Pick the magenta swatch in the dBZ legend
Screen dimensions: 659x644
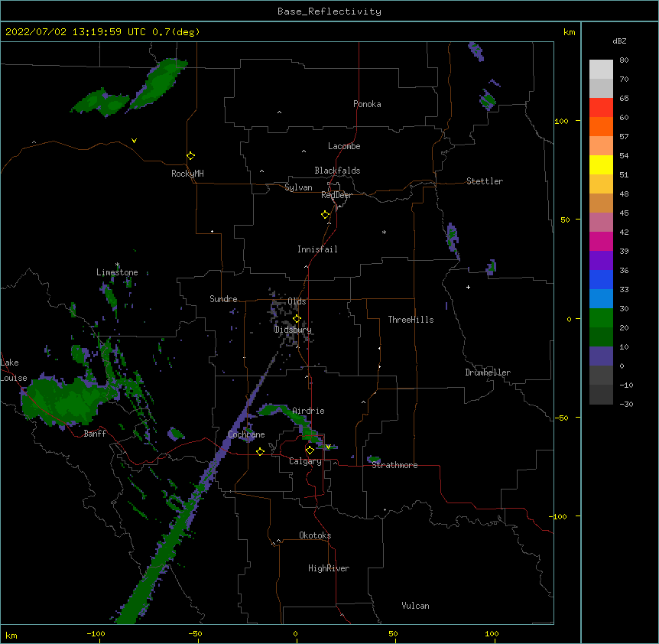tap(601, 241)
